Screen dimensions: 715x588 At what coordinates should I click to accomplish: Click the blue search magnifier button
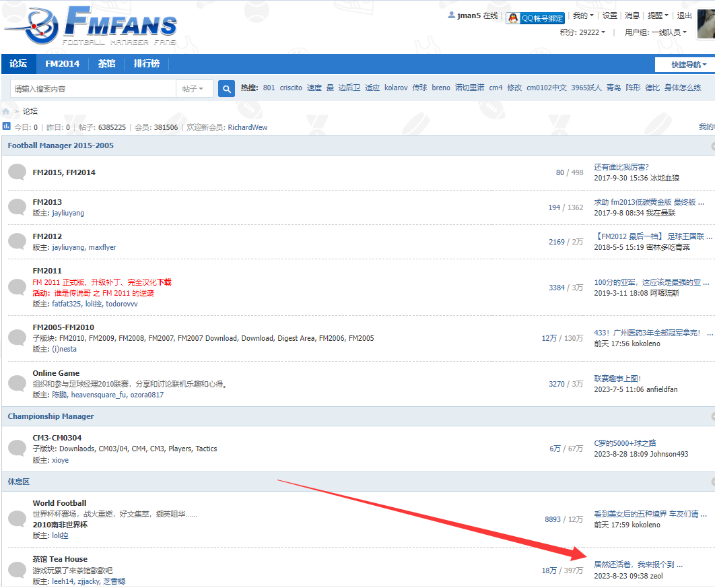226,89
